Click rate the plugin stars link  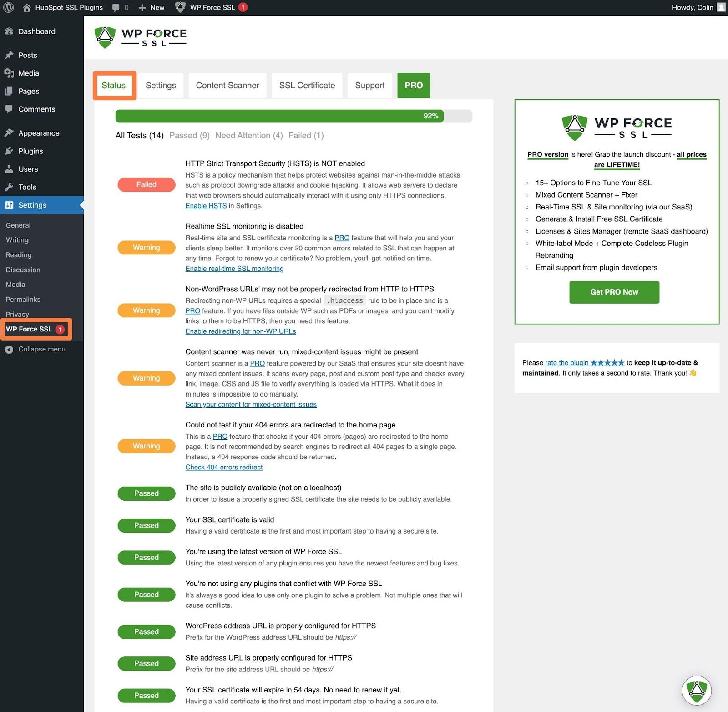585,363
